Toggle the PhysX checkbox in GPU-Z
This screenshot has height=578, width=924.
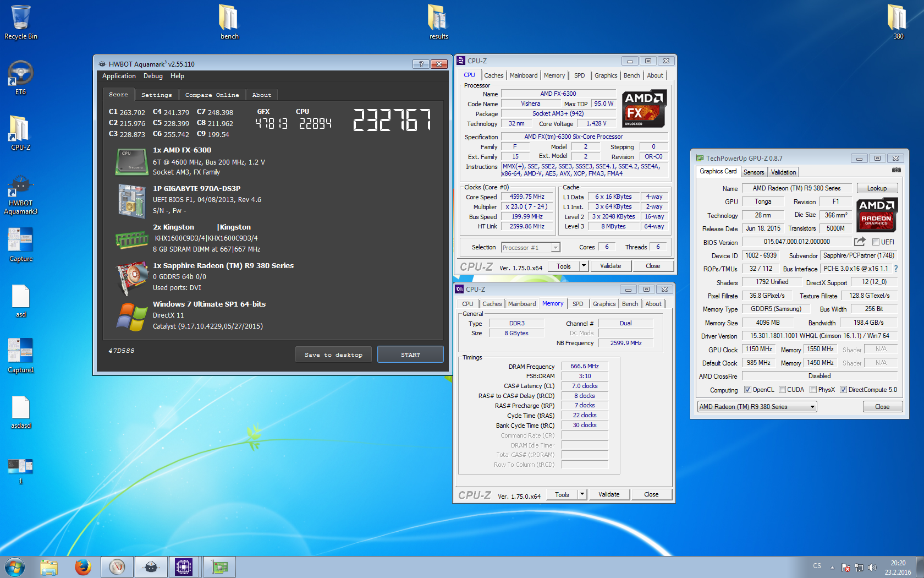(813, 390)
